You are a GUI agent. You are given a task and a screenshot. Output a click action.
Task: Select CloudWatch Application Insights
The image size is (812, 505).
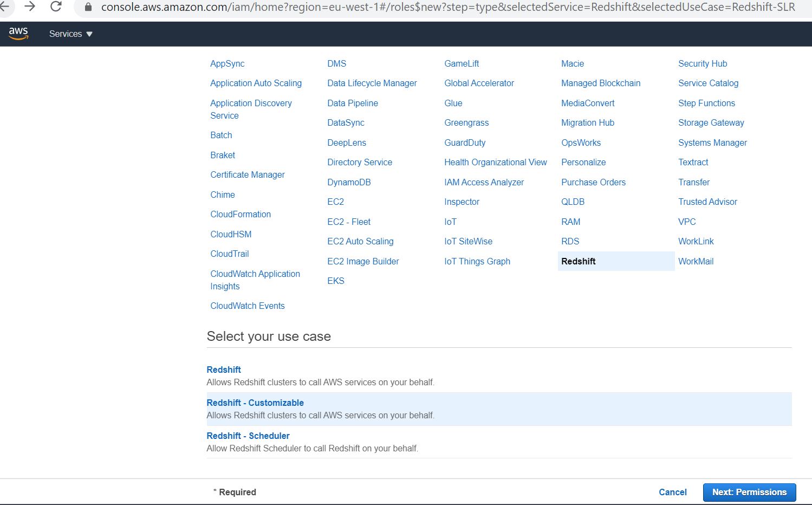(x=255, y=280)
